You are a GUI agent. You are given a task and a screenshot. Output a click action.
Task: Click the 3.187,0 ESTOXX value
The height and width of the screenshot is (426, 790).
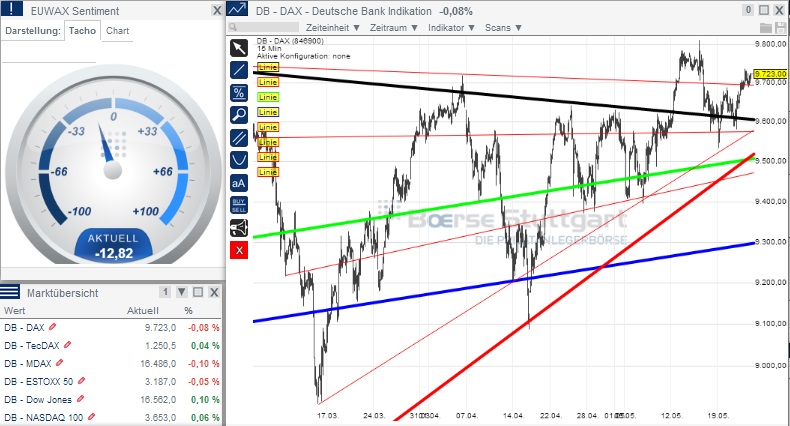coord(161,381)
